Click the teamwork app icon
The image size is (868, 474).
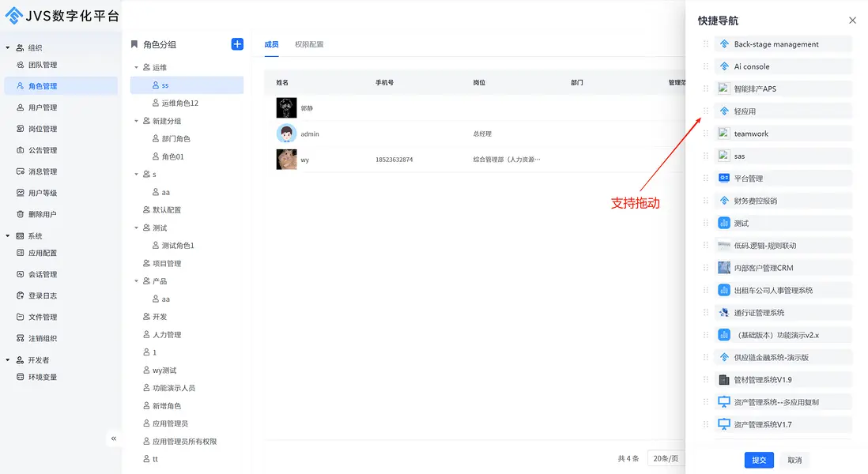click(724, 134)
